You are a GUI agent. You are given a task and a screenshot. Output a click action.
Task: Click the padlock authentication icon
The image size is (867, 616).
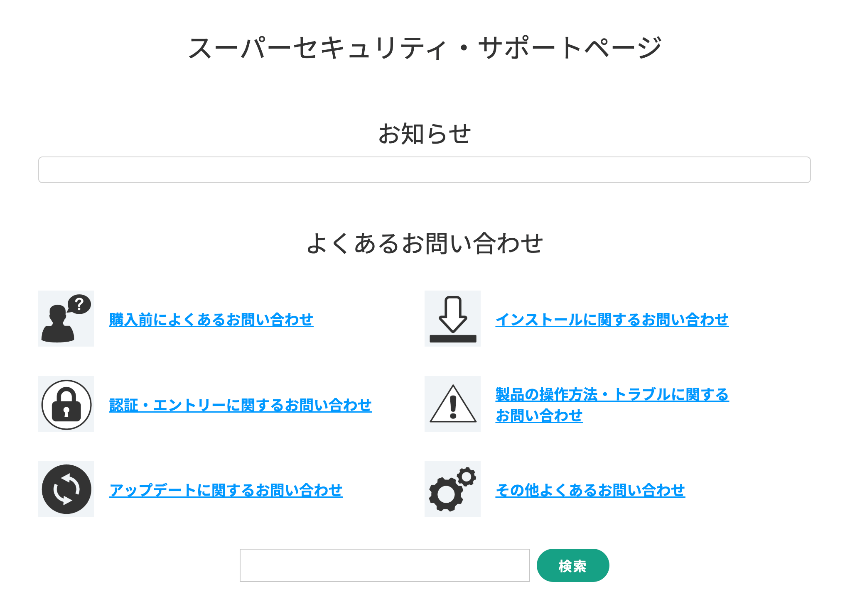66,405
